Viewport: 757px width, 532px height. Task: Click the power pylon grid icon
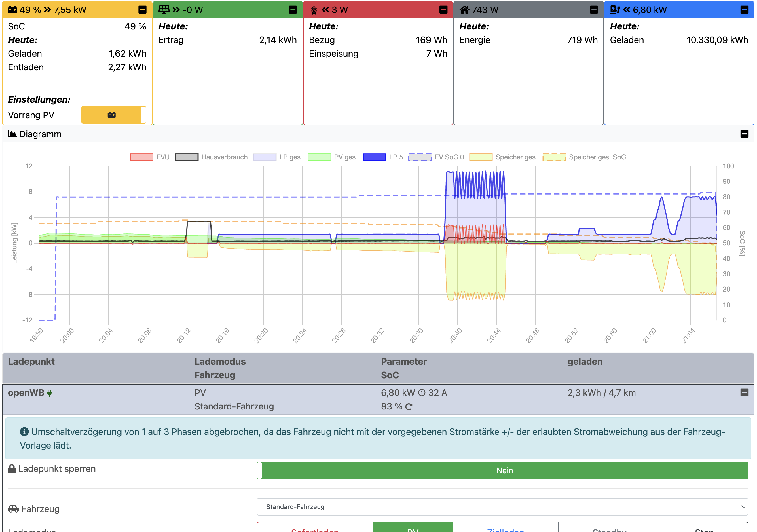314,10
